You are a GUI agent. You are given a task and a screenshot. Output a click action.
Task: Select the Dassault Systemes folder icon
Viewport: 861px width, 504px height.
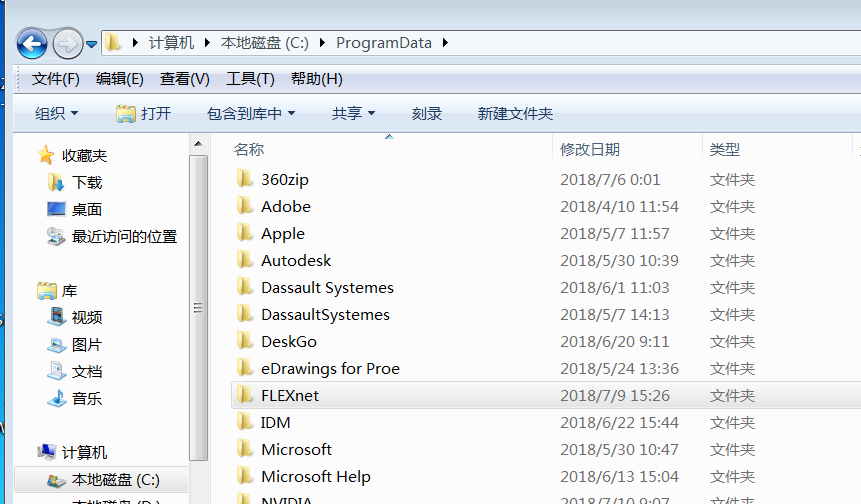pyautogui.click(x=245, y=287)
